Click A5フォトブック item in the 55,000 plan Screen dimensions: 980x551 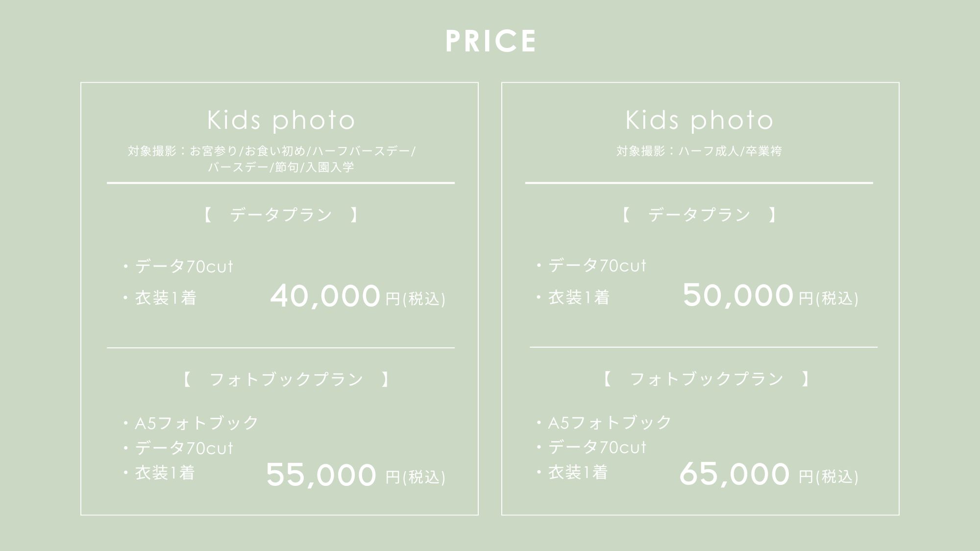coord(196,423)
